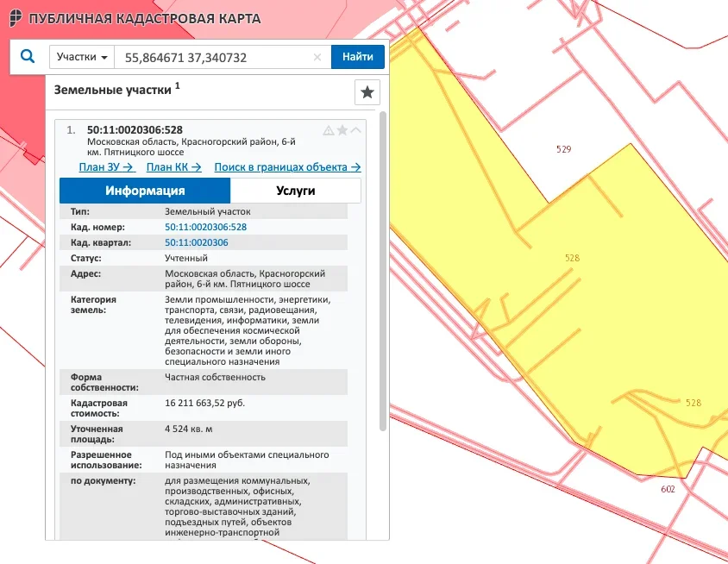
Task: Open cadastral number link 50:11:0020306:528
Action: (x=205, y=227)
